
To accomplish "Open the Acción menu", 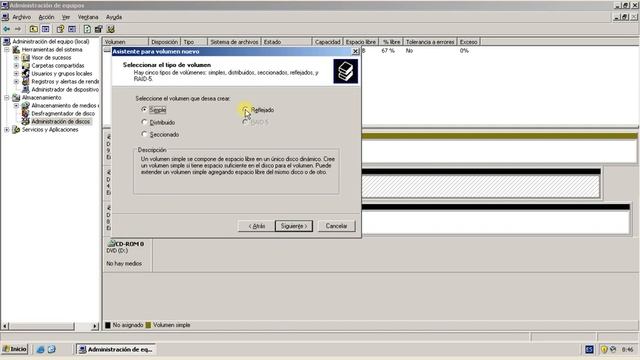I will pyautogui.click(x=46, y=17).
